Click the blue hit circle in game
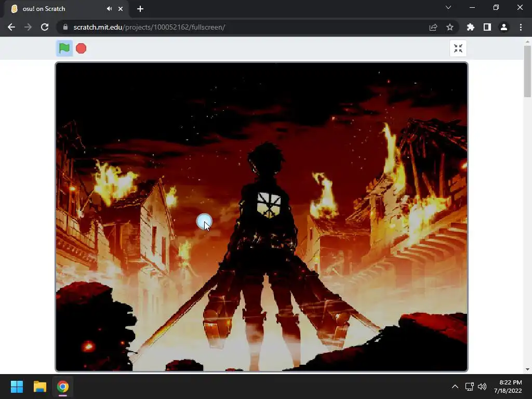Viewport: 532px width, 399px height. (x=204, y=221)
